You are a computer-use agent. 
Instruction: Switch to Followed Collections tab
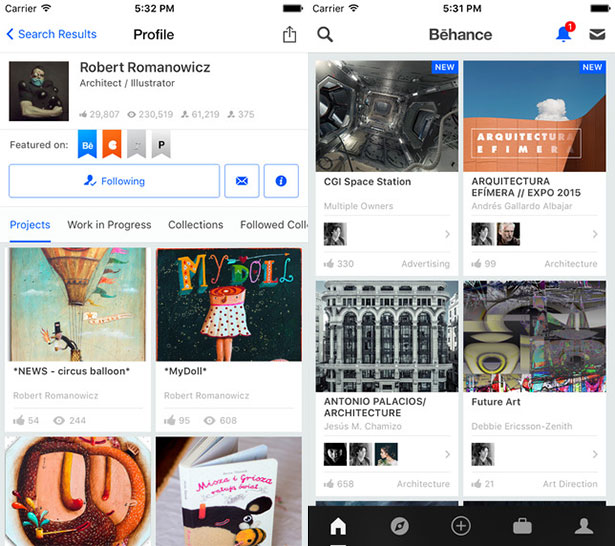point(274,225)
